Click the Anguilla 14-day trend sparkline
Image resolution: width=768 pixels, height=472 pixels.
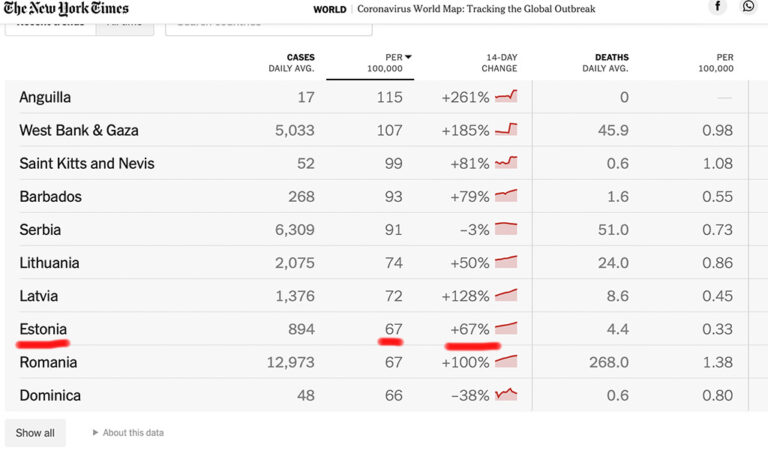tap(507, 97)
